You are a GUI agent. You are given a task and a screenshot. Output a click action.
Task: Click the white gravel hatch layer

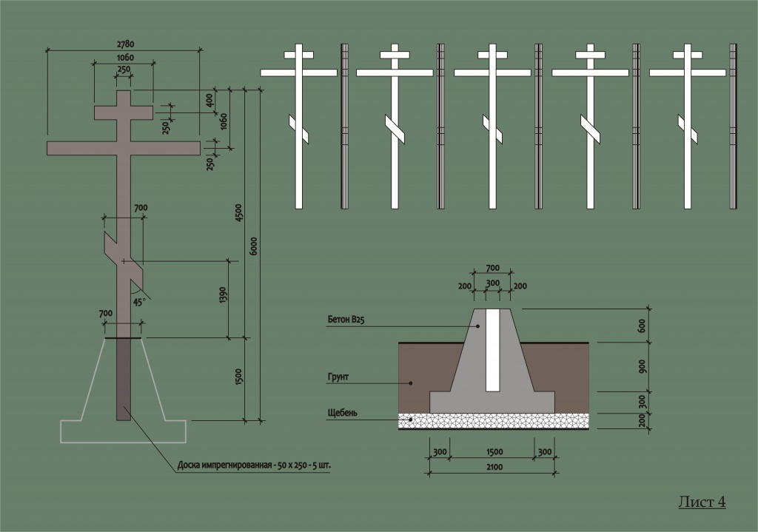pos(493,421)
